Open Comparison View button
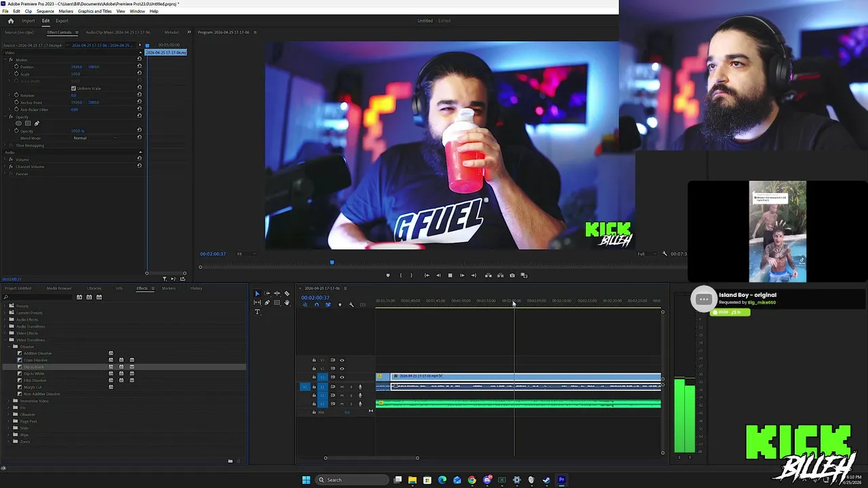Image resolution: width=868 pixels, height=488 pixels. (x=524, y=275)
